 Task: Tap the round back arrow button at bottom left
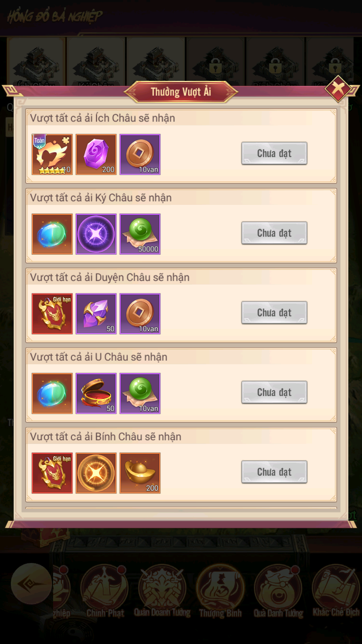[x=31, y=584]
